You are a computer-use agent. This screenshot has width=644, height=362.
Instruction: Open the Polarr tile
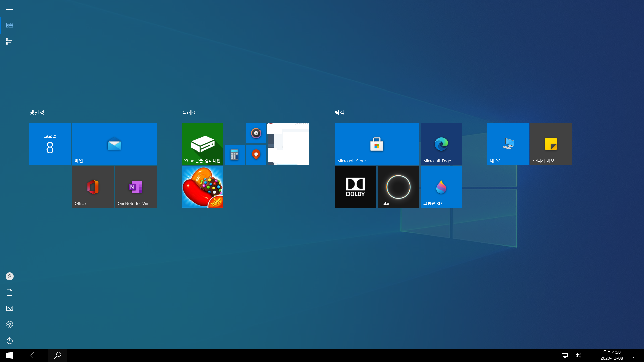click(x=398, y=187)
